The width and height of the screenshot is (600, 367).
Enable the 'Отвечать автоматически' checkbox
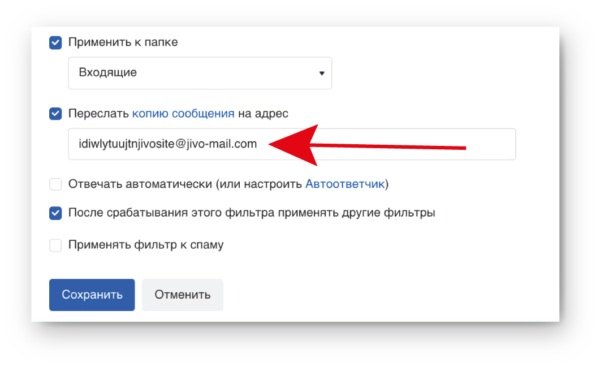pos(55,184)
